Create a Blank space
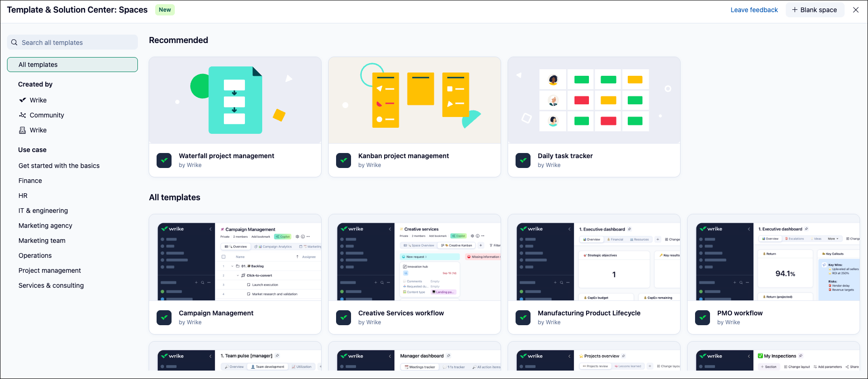 pos(815,10)
